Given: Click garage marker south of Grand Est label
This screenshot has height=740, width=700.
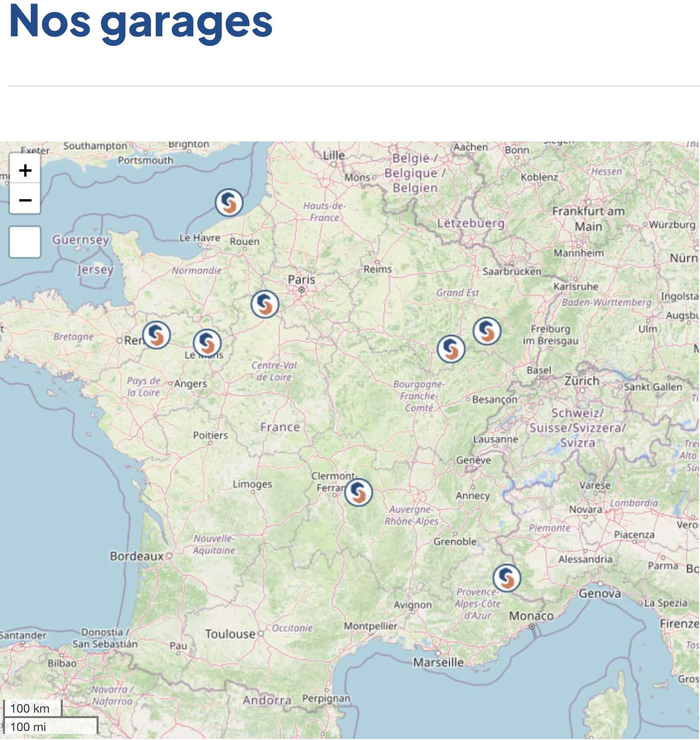Looking at the screenshot, I should point(451,349).
